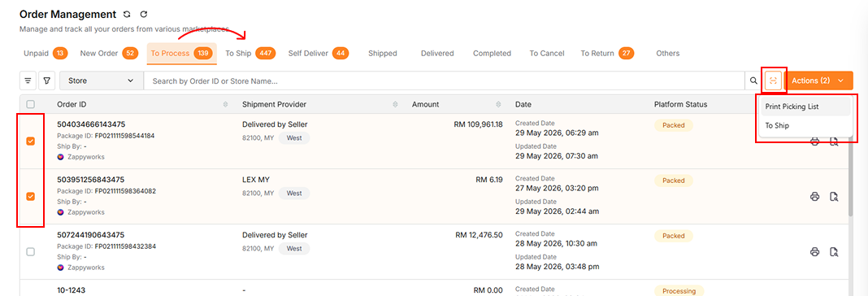Open the Store dropdown
The width and height of the screenshot is (868, 296).
102,81
